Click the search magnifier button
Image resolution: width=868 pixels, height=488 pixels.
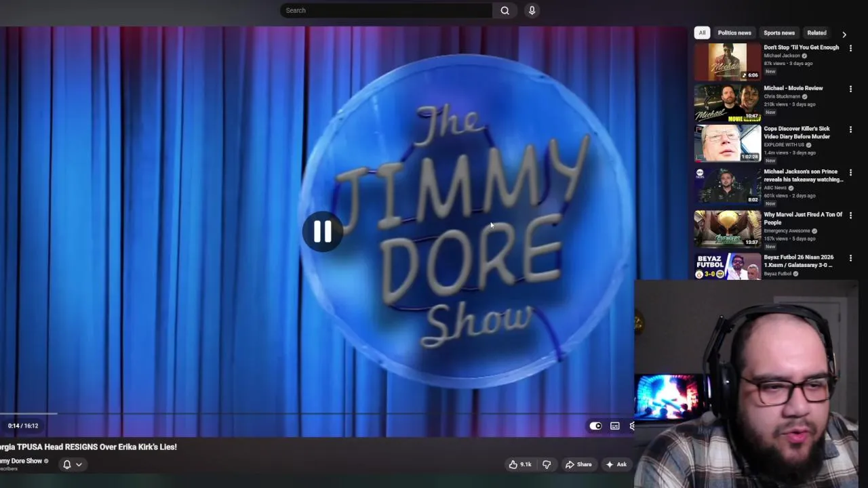(x=505, y=10)
